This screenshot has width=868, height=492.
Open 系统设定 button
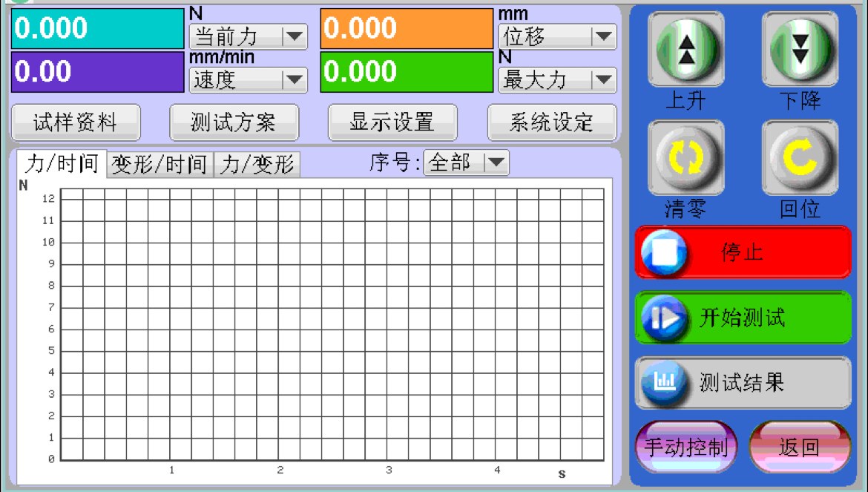point(552,122)
